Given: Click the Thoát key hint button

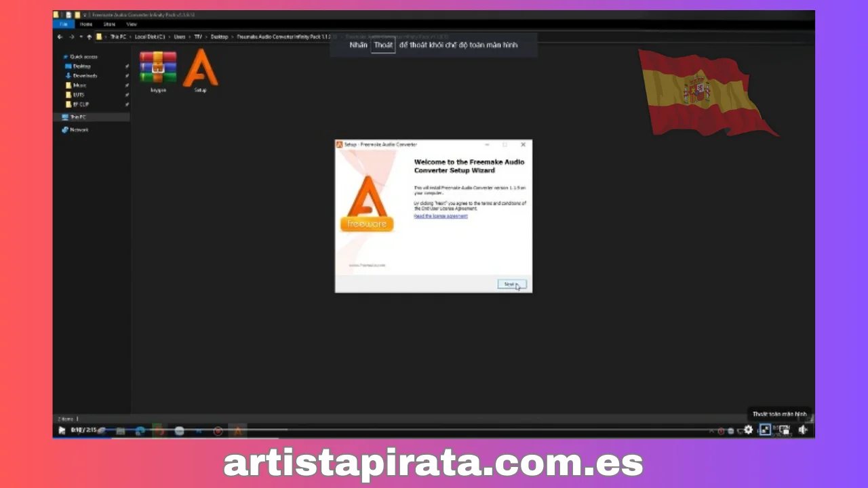Looking at the screenshot, I should [383, 45].
